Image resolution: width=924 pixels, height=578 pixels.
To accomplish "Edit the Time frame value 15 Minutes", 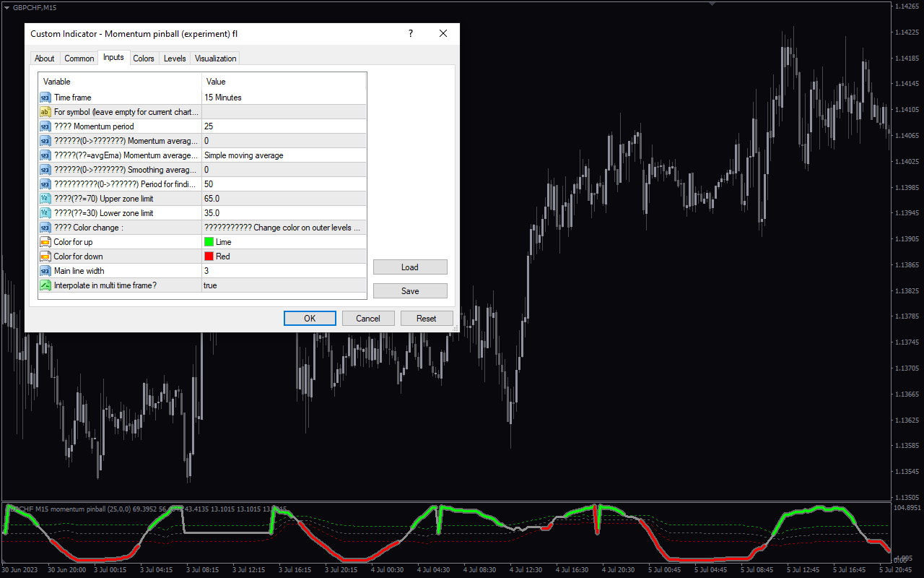I will point(284,98).
